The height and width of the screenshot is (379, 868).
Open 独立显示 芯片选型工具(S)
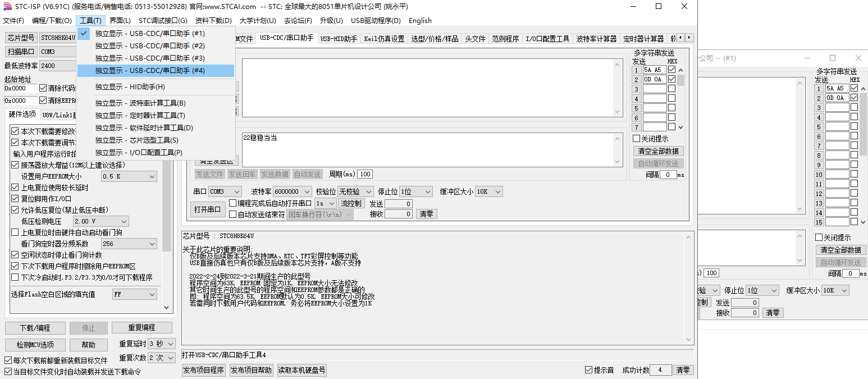156,140
